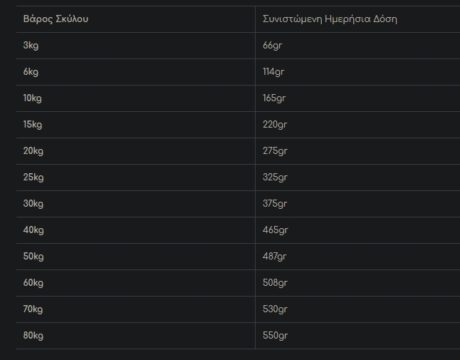Viewport: 460px width, 360px height.
Task: Click the 165gr dose value
Action: (274, 98)
